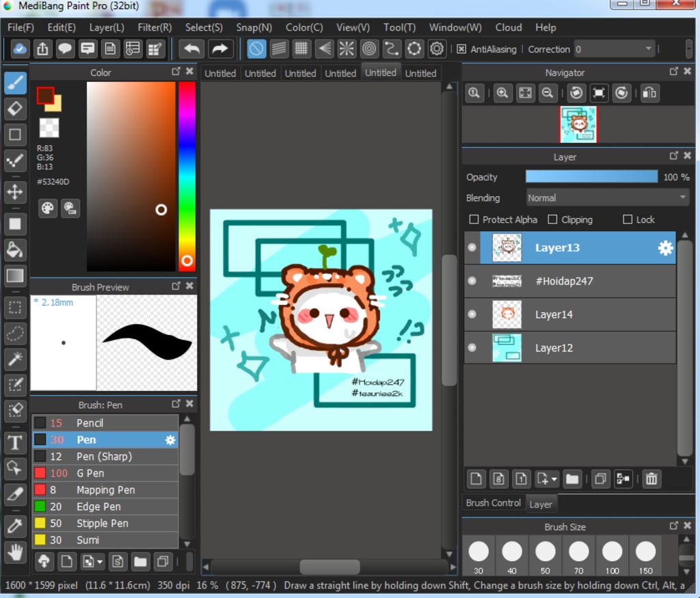700x598 pixels.
Task: Click the horizontal canvas scrollbar
Action: [x=329, y=567]
